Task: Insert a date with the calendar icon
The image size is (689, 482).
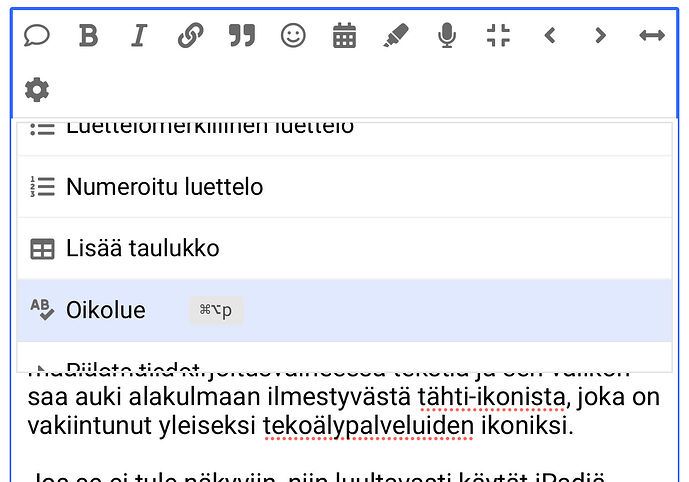Action: pyautogui.click(x=344, y=35)
